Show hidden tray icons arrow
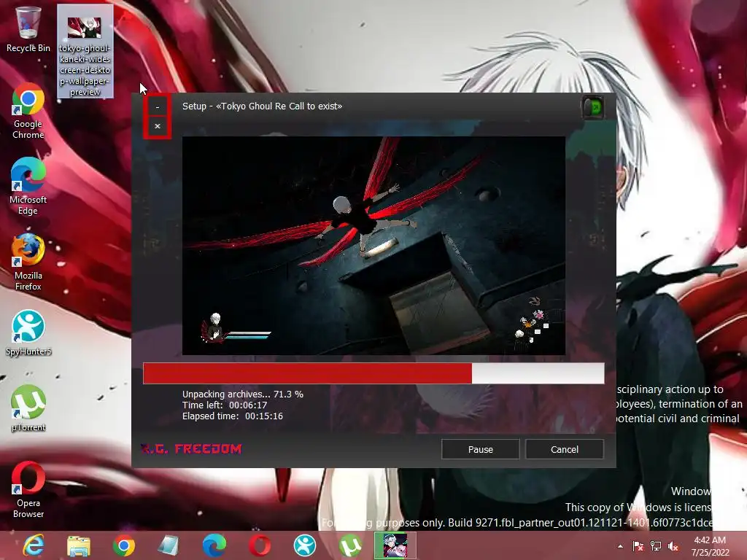The image size is (747, 560). pyautogui.click(x=620, y=546)
